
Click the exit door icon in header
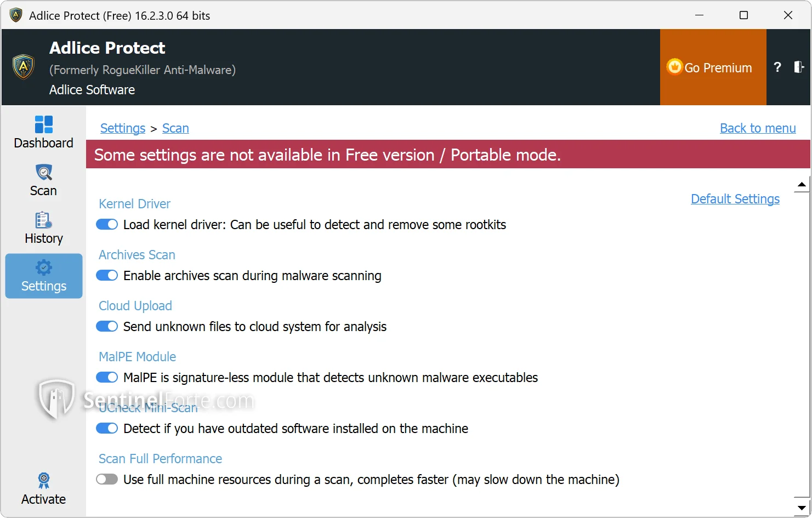tap(799, 67)
